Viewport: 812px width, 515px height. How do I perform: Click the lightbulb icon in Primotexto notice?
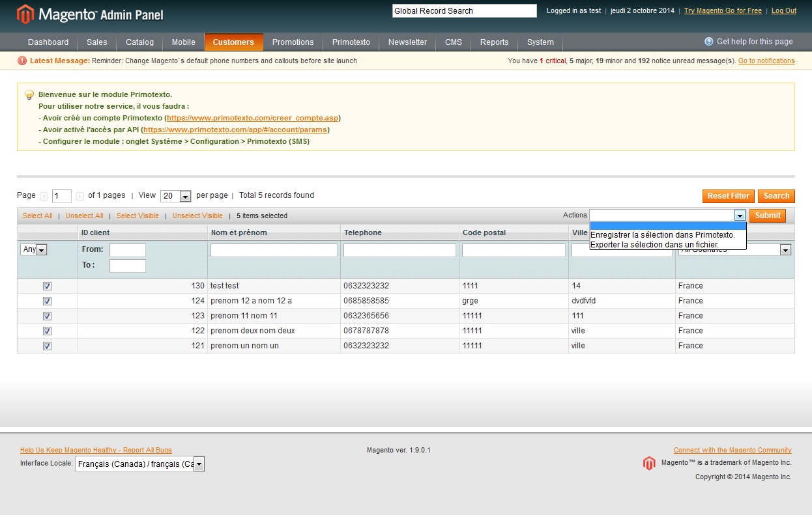[29, 95]
